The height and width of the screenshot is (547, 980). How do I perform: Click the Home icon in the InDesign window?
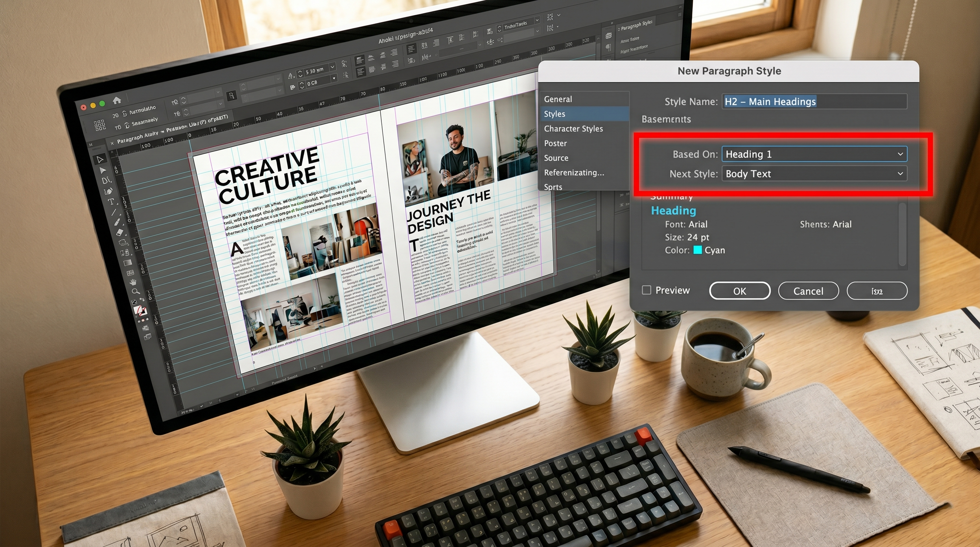117,100
